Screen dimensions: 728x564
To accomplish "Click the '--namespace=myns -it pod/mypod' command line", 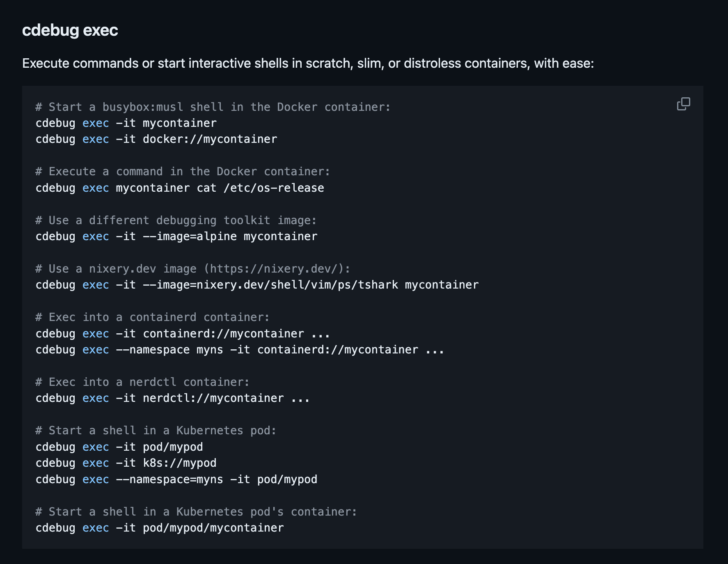I will 176,479.
